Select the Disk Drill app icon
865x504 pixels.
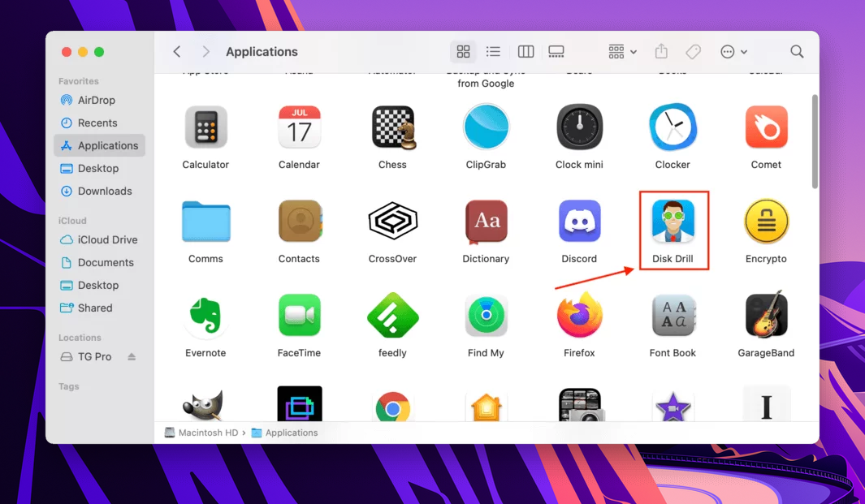pyautogui.click(x=673, y=221)
